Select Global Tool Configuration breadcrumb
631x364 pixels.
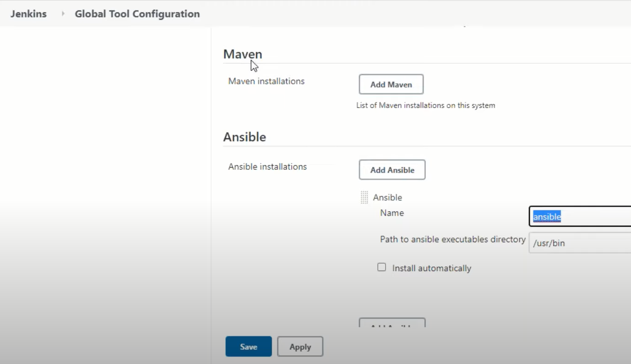click(137, 14)
